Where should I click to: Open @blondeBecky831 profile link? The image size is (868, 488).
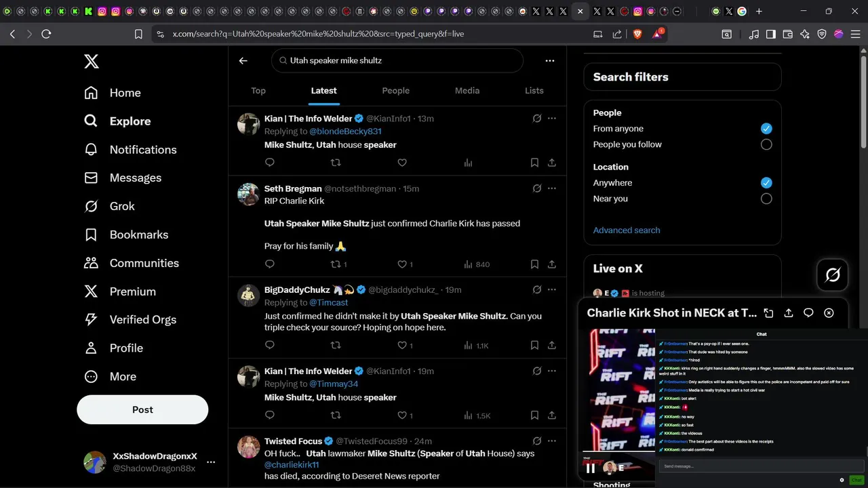pos(345,131)
